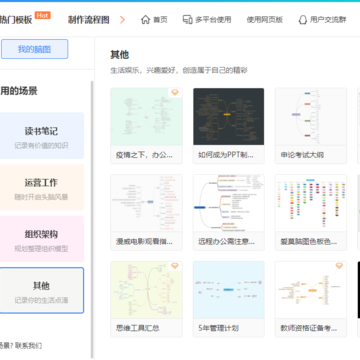Screen dimensions: 360x360
Task: Click the home icon beside 首页
Action: (145, 20)
